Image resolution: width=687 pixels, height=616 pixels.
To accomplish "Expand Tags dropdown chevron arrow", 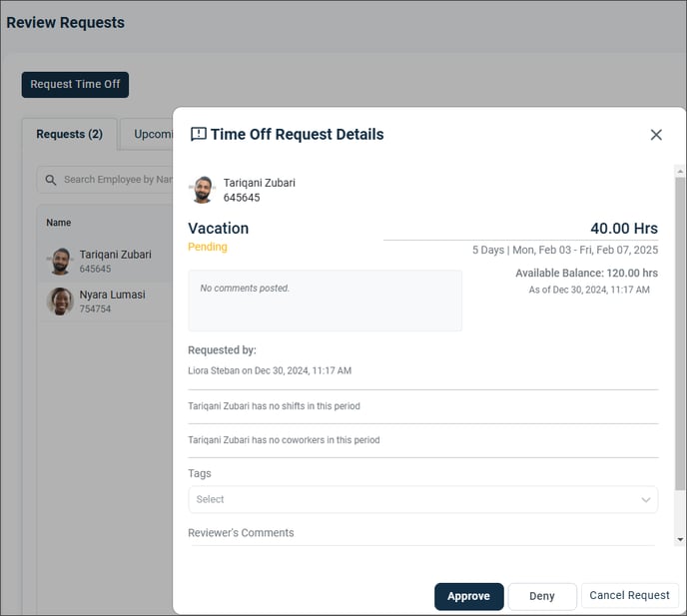I will click(645, 500).
